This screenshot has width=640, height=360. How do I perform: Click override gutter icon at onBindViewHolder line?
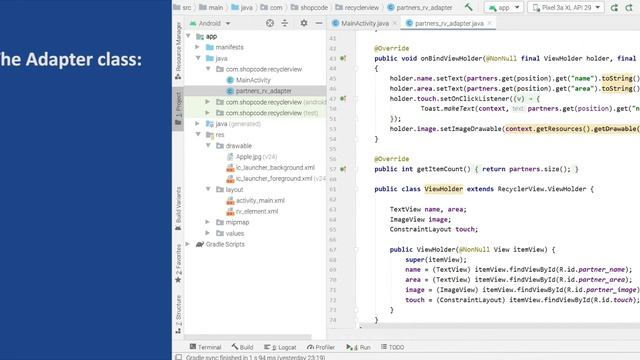[343, 58]
